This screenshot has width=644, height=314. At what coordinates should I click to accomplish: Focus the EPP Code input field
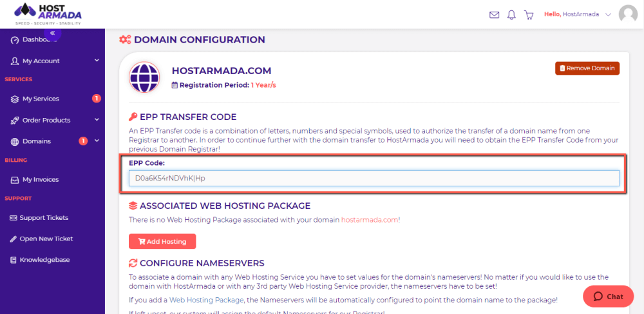(x=374, y=179)
